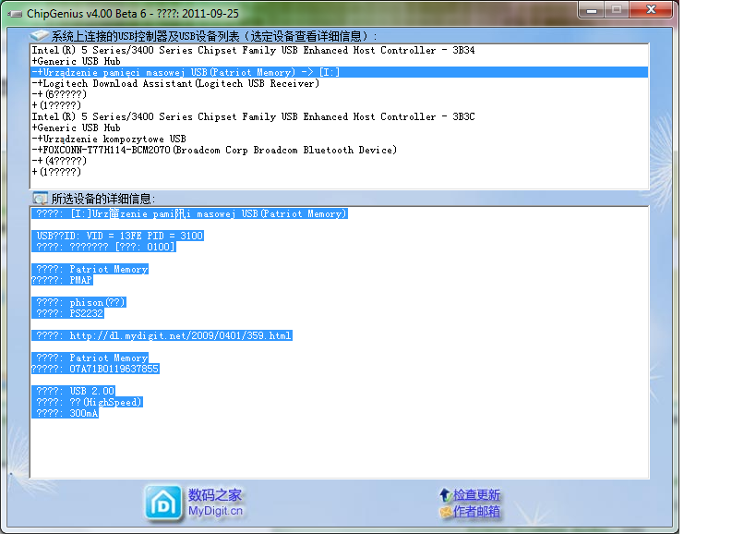756x534 pixels.
Task: Click the magnifier icon beside device details header
Action: click(40, 199)
